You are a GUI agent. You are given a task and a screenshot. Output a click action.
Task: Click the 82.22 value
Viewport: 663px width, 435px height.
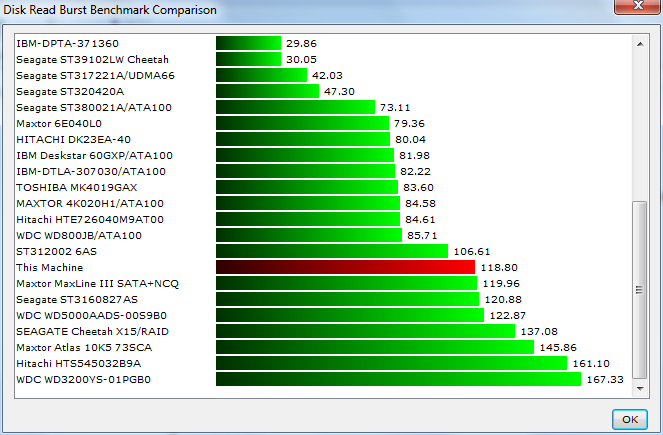pyautogui.click(x=415, y=172)
